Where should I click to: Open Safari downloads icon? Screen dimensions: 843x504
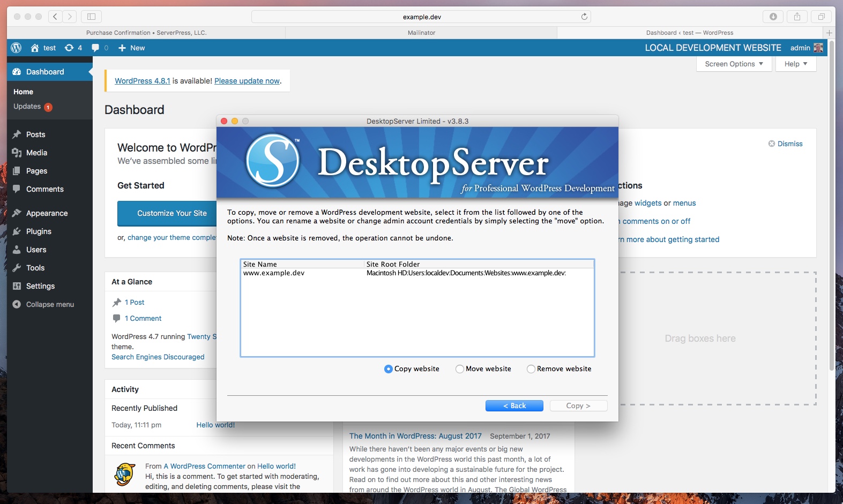click(x=773, y=17)
